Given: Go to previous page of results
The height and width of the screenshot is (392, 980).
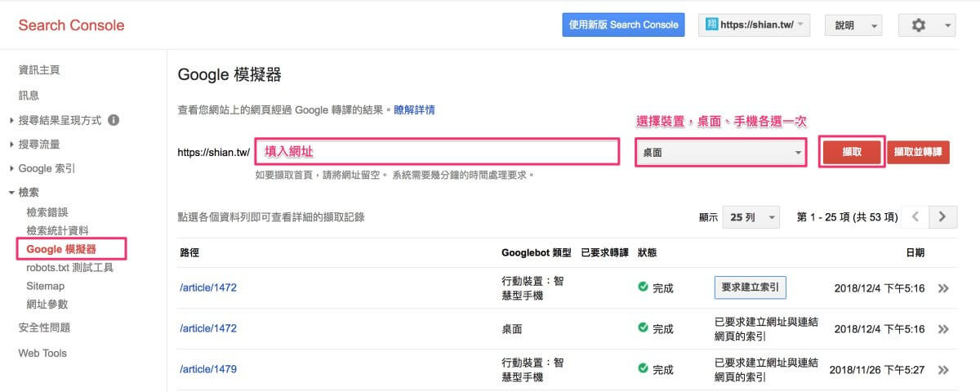Looking at the screenshot, I should 916,216.
